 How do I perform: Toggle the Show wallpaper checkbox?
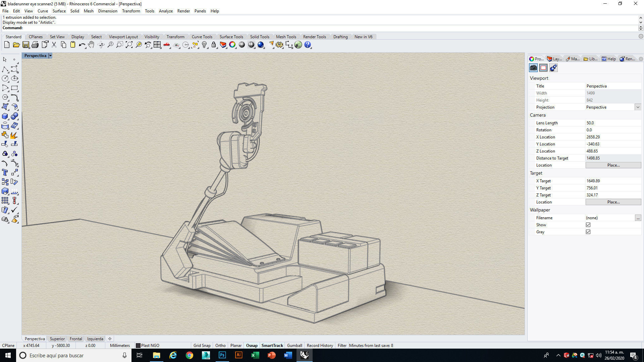(x=588, y=225)
